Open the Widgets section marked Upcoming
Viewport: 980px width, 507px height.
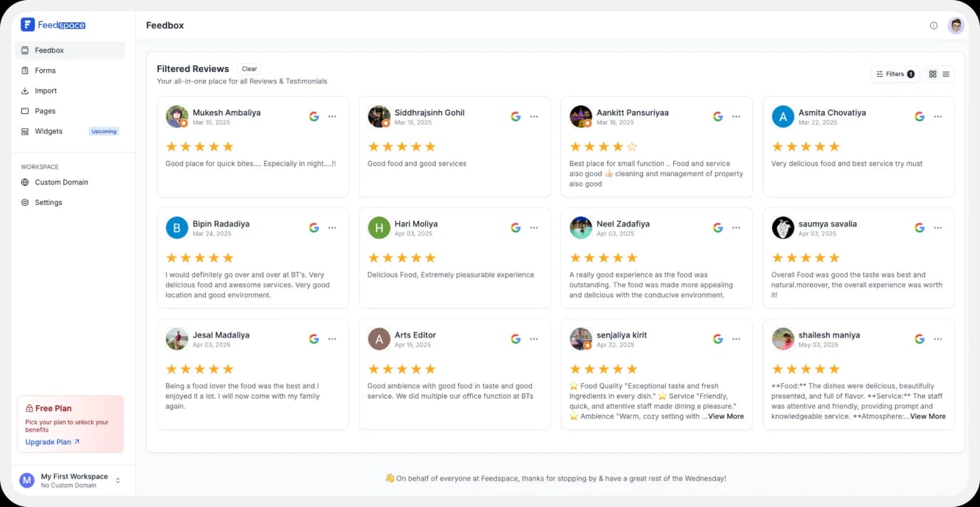coord(50,131)
